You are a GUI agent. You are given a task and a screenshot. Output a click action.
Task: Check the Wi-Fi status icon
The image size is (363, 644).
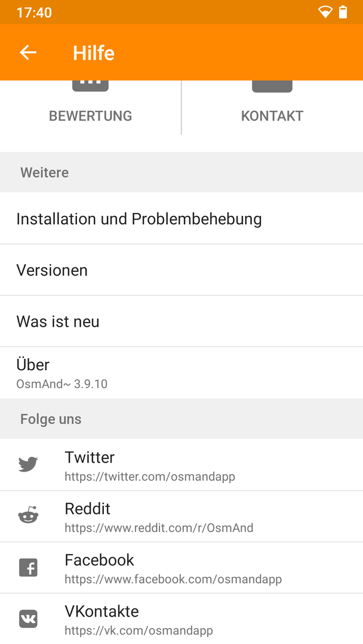(325, 13)
